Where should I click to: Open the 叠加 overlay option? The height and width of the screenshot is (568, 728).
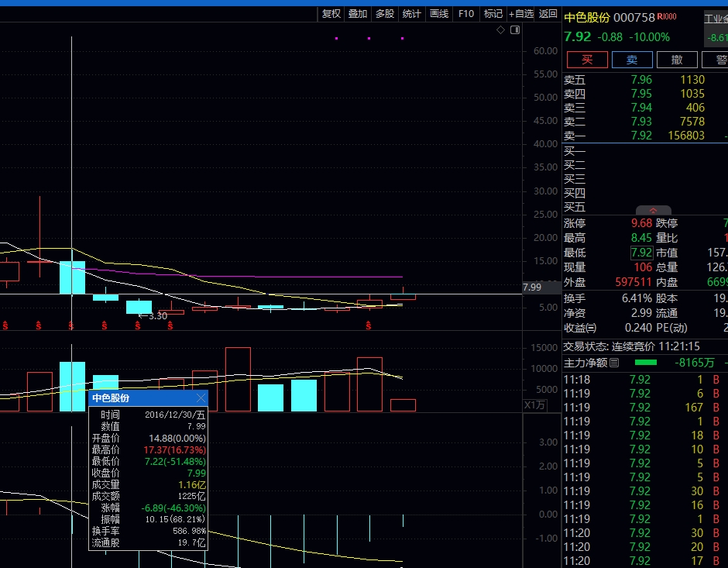[358, 14]
